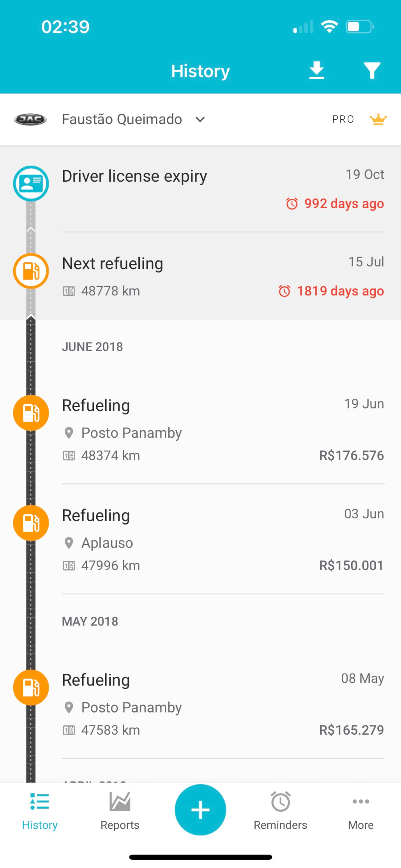Open the Faustão Queimado vehicle dropdown
This screenshot has width=401, height=868.
[122, 119]
